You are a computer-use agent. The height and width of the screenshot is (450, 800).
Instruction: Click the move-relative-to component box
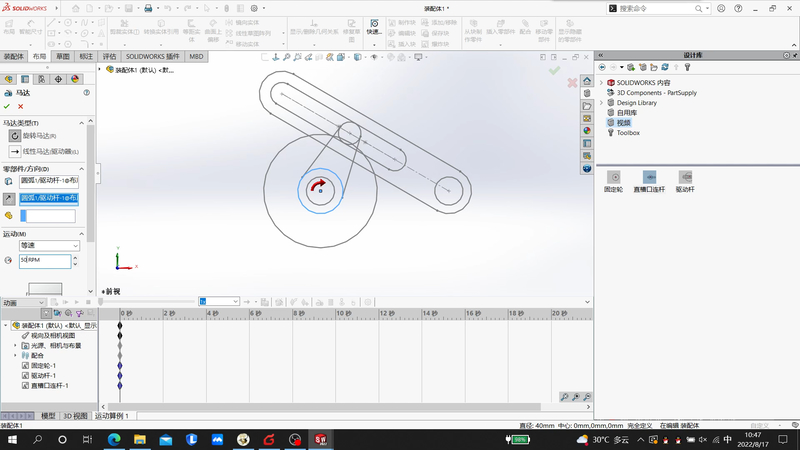pos(47,216)
